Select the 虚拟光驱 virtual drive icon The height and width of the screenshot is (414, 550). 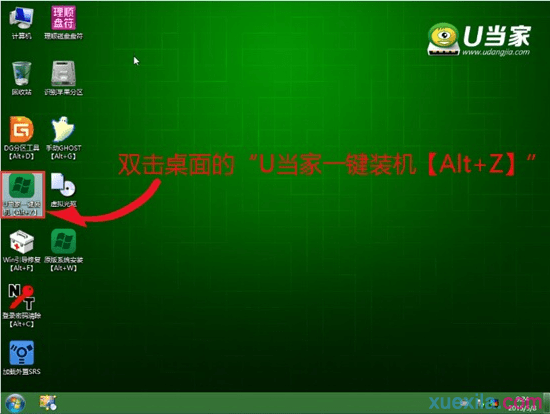point(63,190)
